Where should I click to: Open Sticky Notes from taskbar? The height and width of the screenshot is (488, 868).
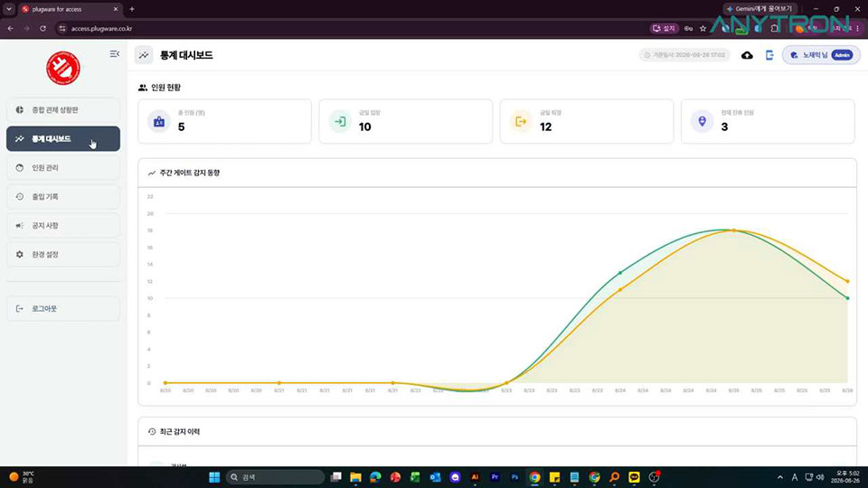554,477
